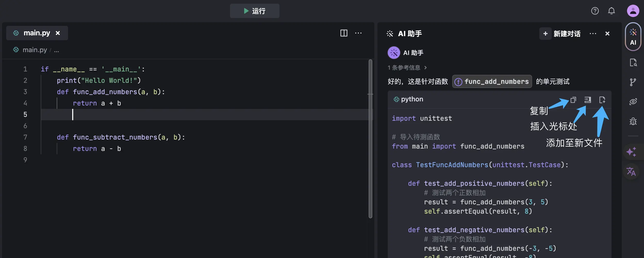The image size is (644, 258).
Task: Click def func_subtract_numbers(a, b) line
Action: click(x=121, y=137)
